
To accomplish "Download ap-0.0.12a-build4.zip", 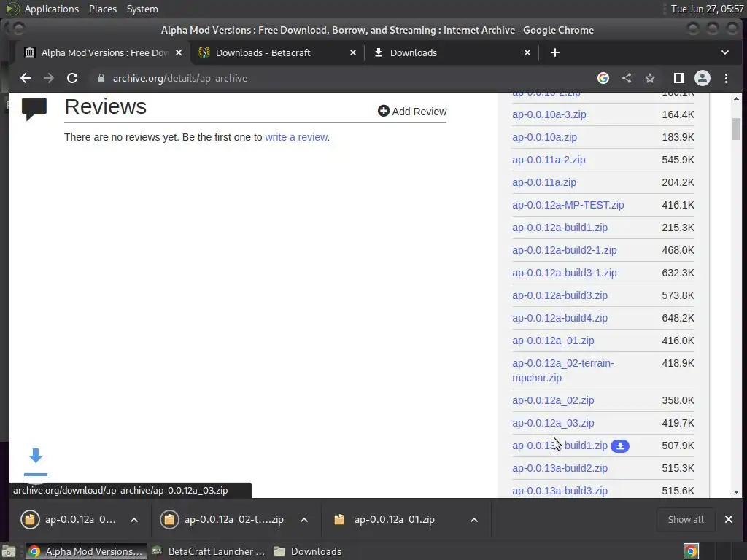I will [560, 318].
